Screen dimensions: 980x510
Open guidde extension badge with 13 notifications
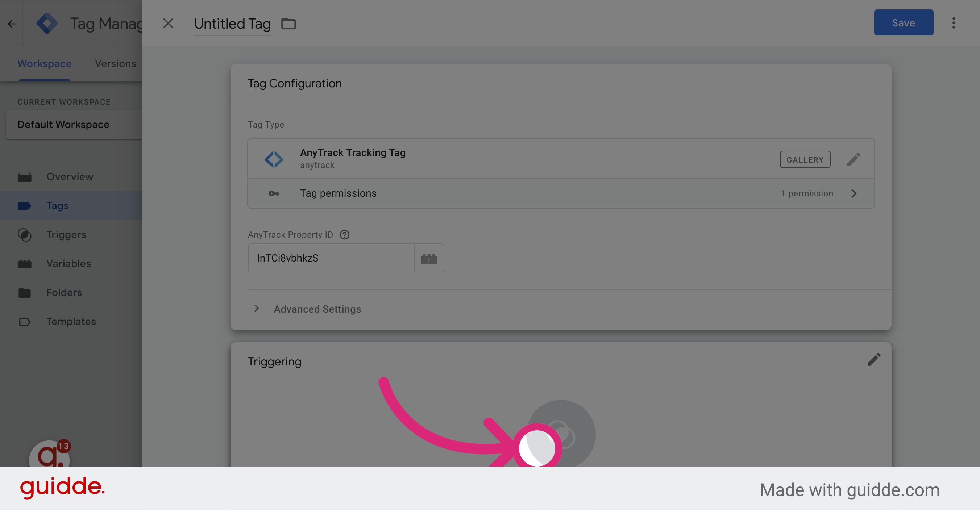[50, 454]
